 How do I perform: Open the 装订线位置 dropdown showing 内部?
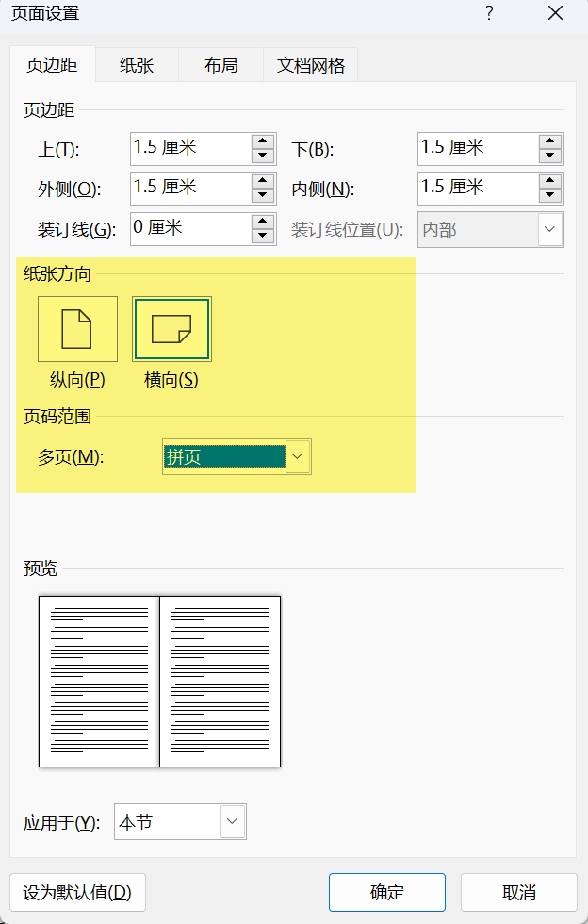click(491, 229)
